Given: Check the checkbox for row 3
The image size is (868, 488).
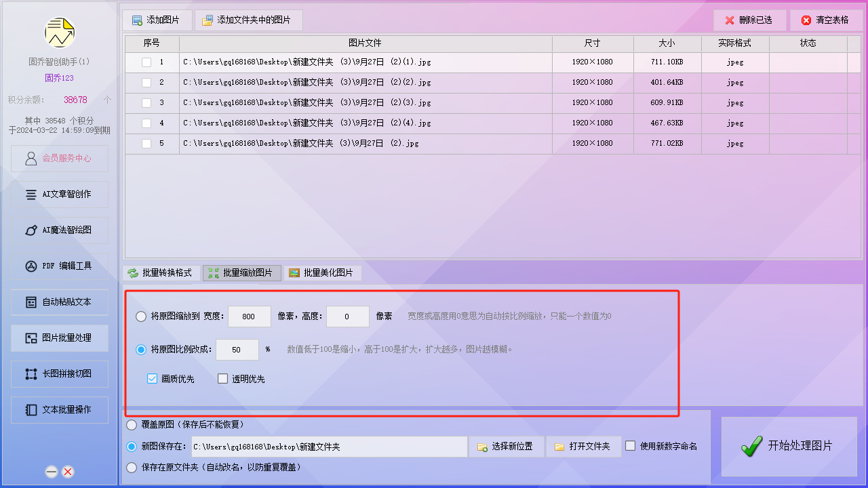Looking at the screenshot, I should click(x=146, y=103).
